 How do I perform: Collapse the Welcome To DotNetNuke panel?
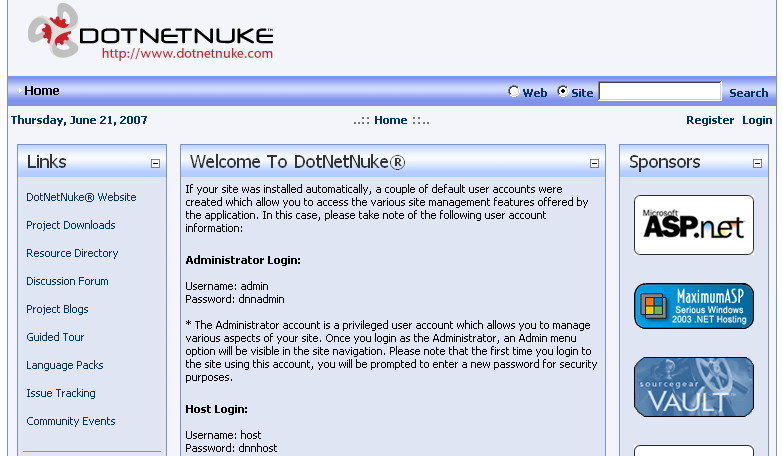(594, 163)
